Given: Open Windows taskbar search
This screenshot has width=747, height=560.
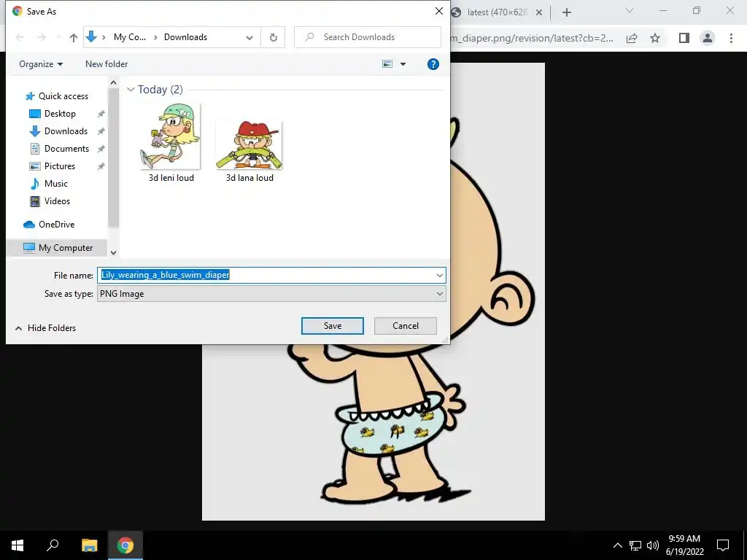Looking at the screenshot, I should click(x=53, y=545).
